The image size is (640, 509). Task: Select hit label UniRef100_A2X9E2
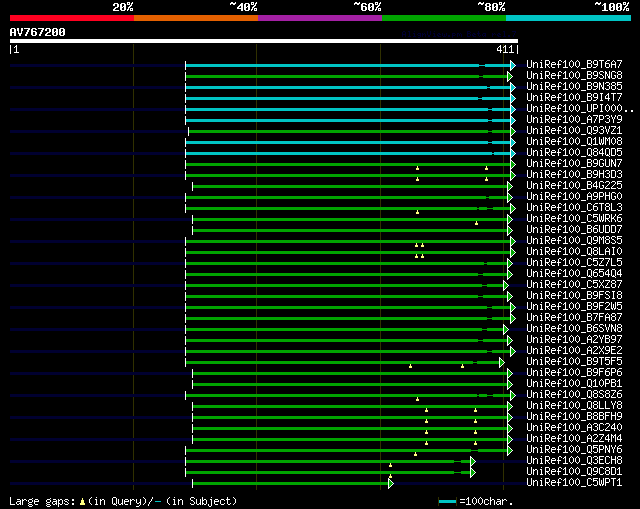pyautogui.click(x=574, y=351)
